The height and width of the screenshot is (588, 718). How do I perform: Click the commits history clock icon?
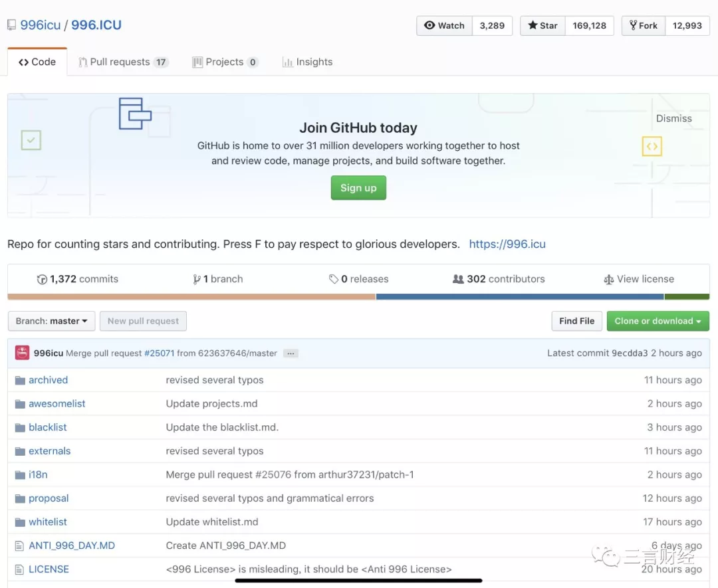(42, 279)
